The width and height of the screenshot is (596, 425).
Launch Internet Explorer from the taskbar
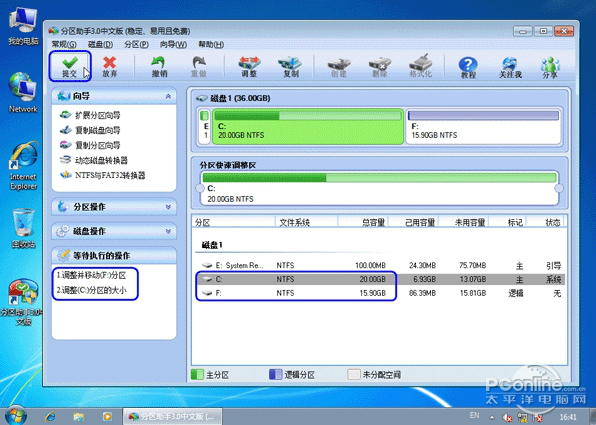[x=50, y=417]
